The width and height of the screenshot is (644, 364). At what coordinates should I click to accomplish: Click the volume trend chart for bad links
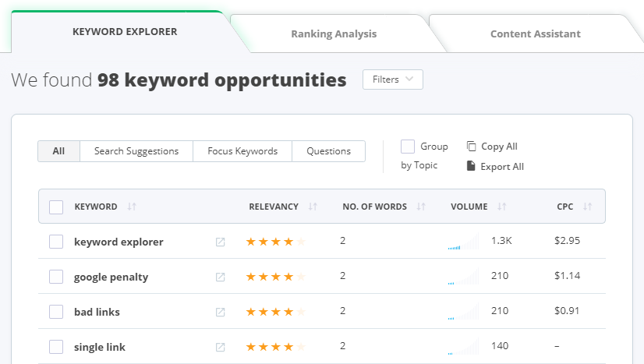[463, 313]
